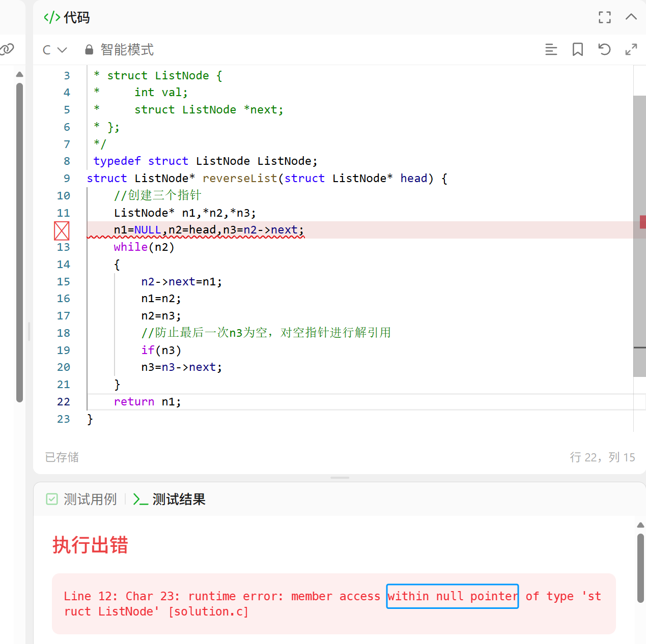Image resolution: width=646 pixels, height=644 pixels.
Task: Click the red error mark in minimap
Action: pos(643,222)
